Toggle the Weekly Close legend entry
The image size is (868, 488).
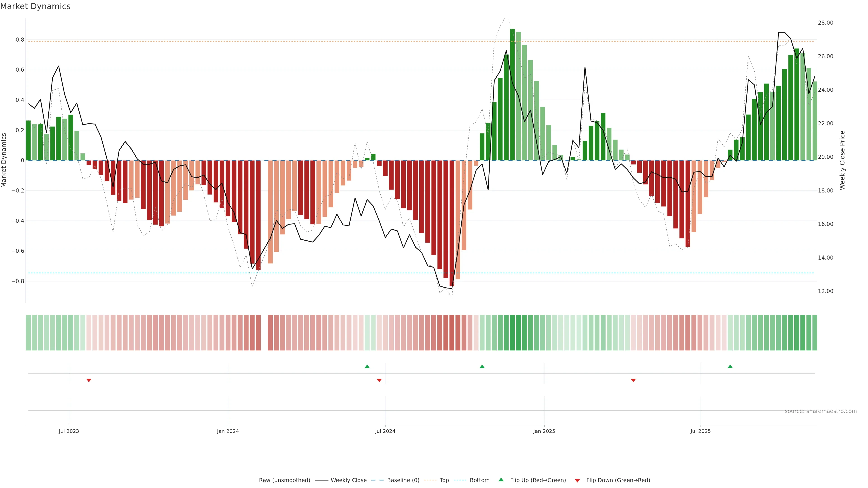(x=348, y=480)
